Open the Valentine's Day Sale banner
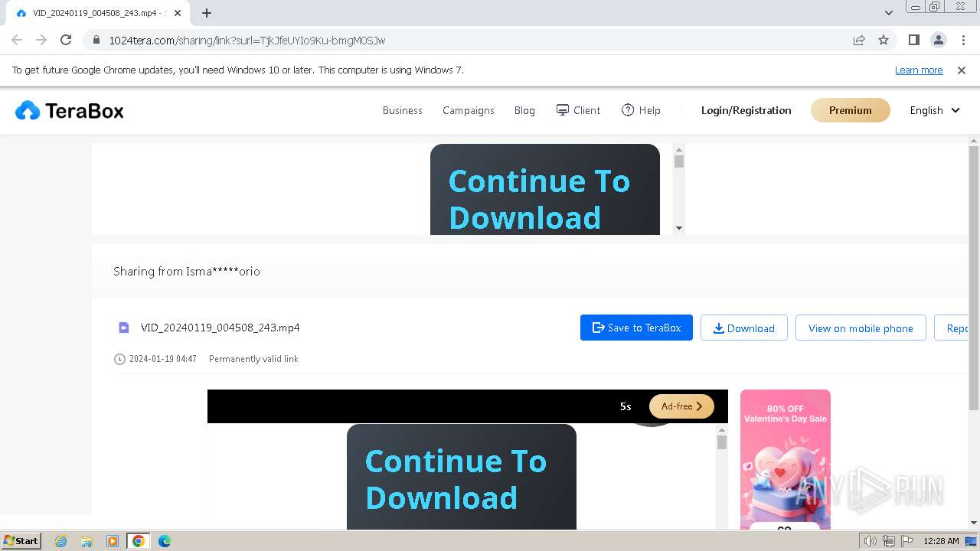The image size is (980, 551). point(785,459)
